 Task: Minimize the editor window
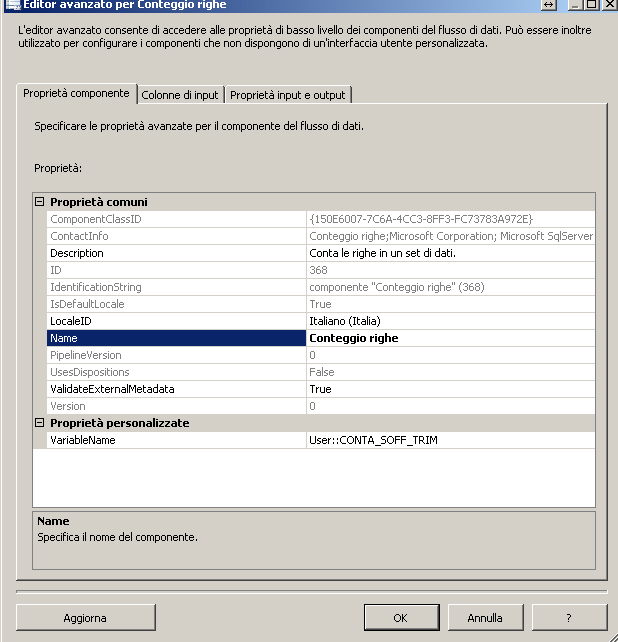click(576, 5)
